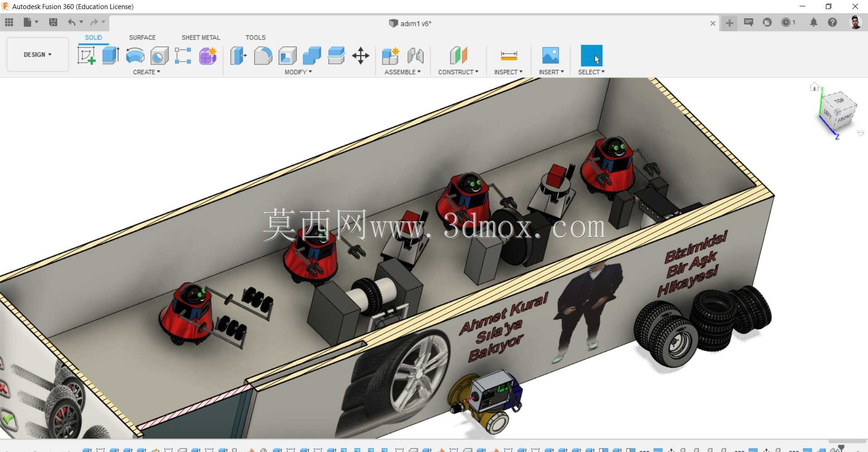Open the DESIGN workspace dropdown
The image size is (868, 452).
[x=38, y=54]
